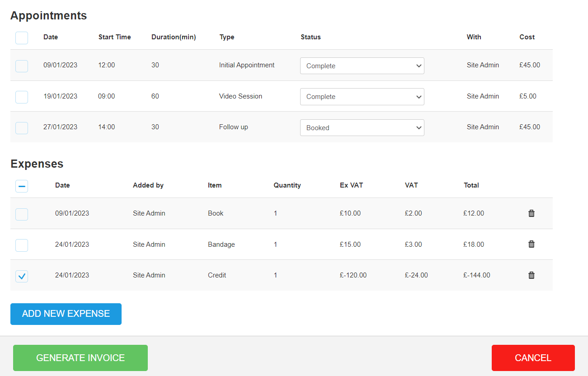Viewport: 588px width, 376px height.
Task: Delete the Bandage expense with trash icon
Action: [532, 244]
